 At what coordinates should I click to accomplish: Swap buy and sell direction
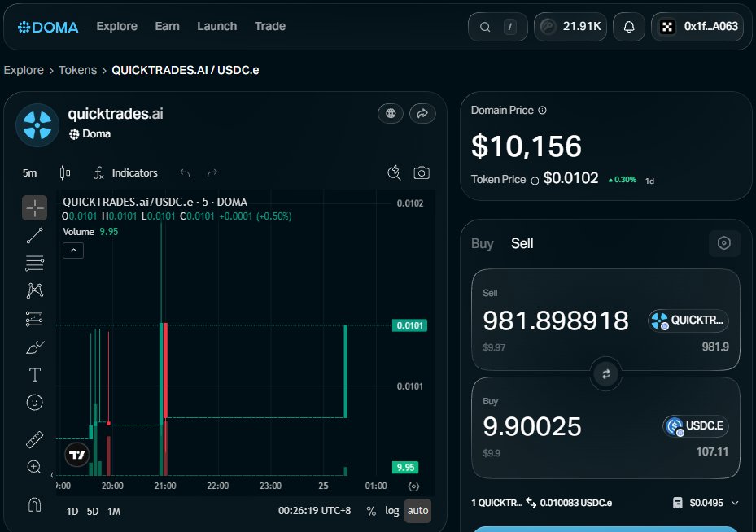[606, 374]
